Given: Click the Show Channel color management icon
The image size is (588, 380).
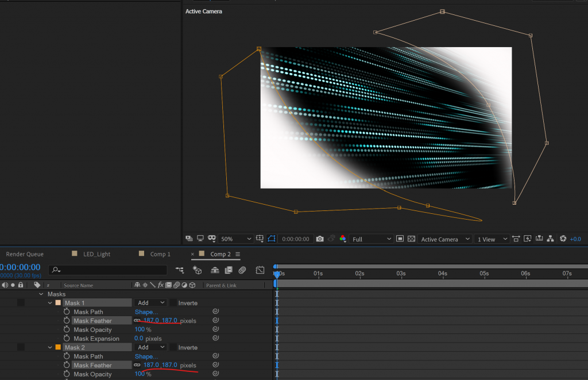Looking at the screenshot, I should tap(343, 239).
